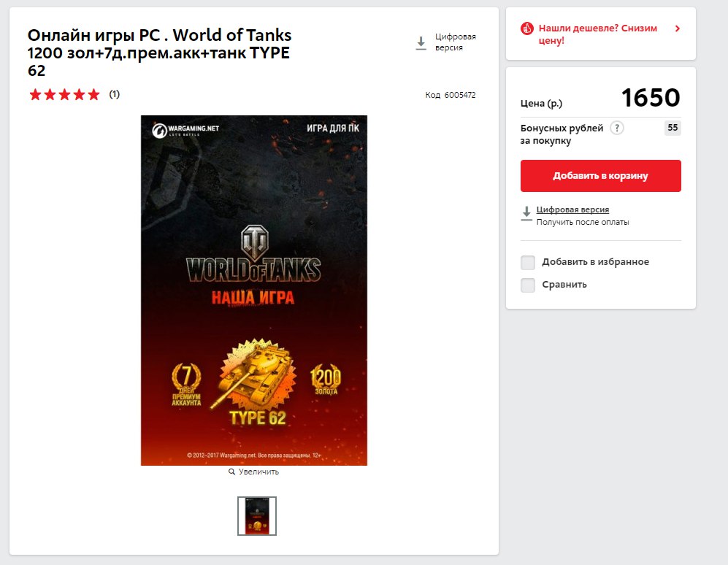Click the third red rating star

(x=64, y=95)
